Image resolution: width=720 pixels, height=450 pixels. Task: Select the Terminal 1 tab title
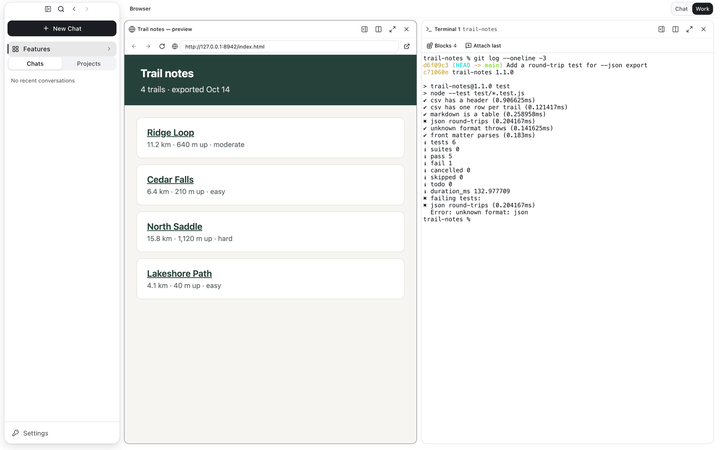click(447, 29)
